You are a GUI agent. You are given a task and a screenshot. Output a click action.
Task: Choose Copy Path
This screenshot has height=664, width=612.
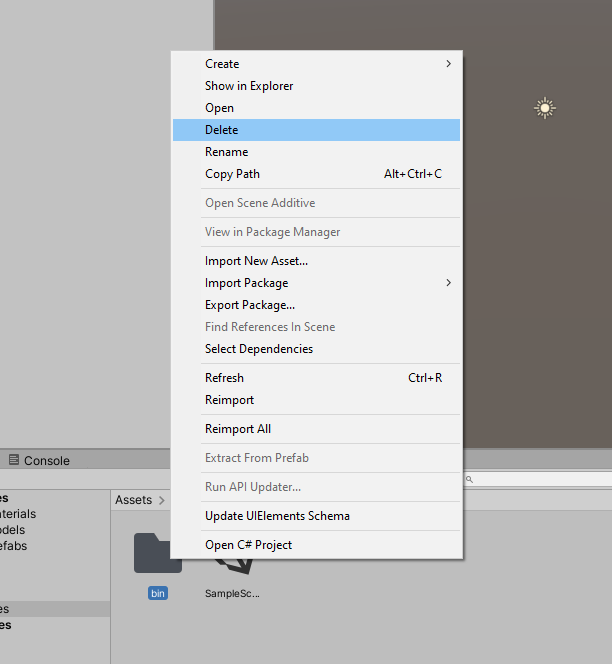316,174
